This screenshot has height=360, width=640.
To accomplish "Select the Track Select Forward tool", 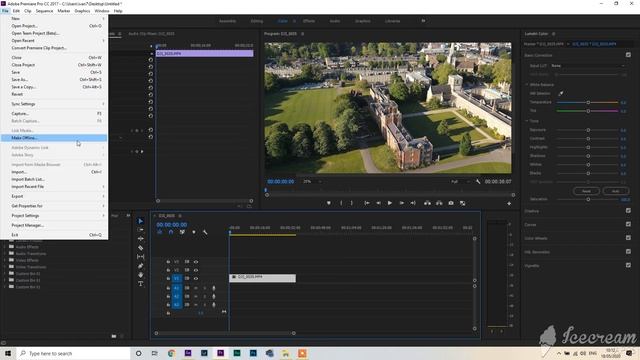I will (x=140, y=230).
